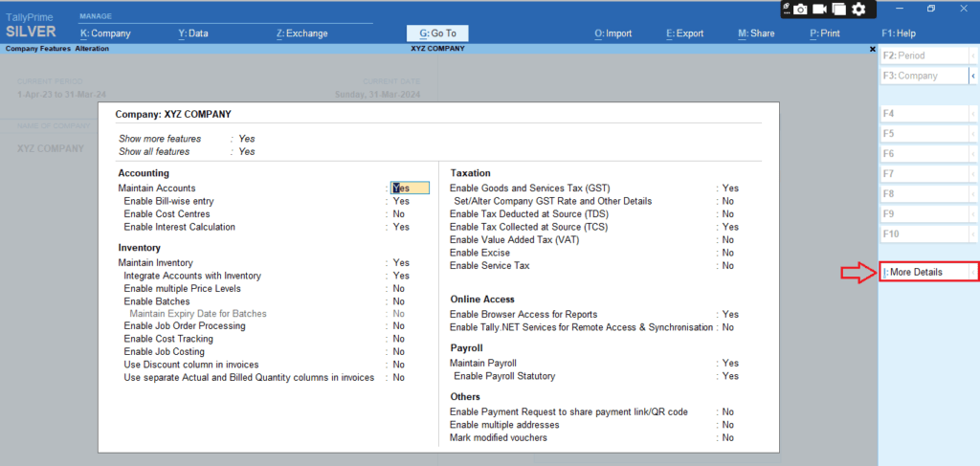Viewport: 980px width, 466px height.
Task: Open the capture gallery stacked-windows icon
Action: coord(838,10)
